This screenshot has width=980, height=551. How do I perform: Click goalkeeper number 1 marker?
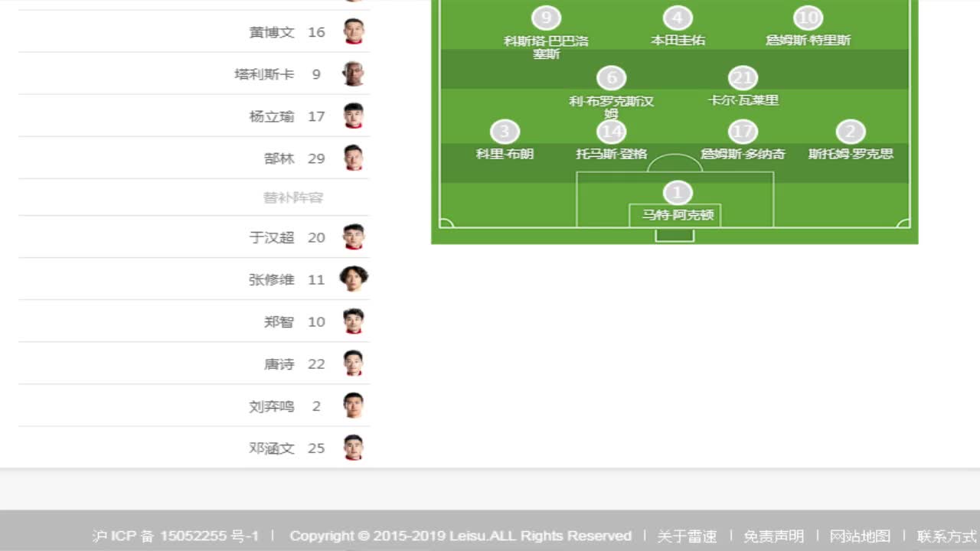coord(677,193)
